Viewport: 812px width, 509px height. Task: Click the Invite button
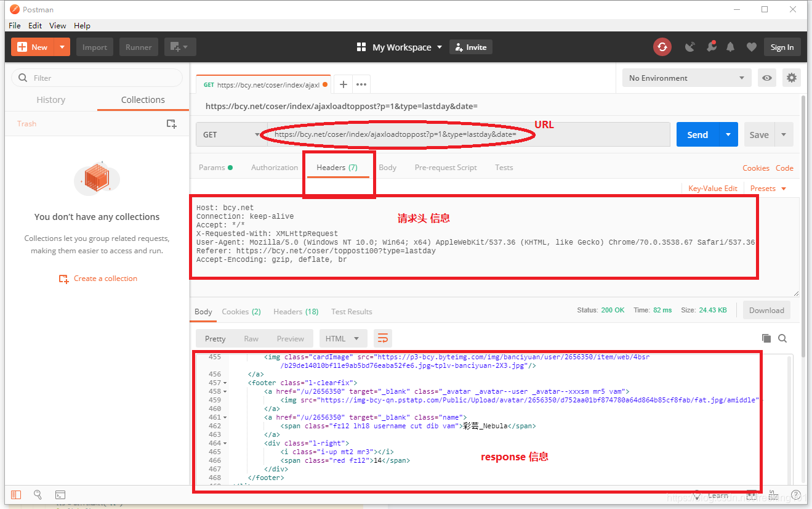[x=471, y=47]
